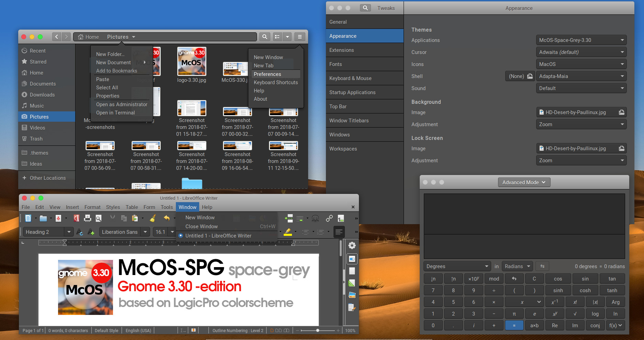
Task: Click the Update Style icon next to Heading 2
Action: point(80,232)
